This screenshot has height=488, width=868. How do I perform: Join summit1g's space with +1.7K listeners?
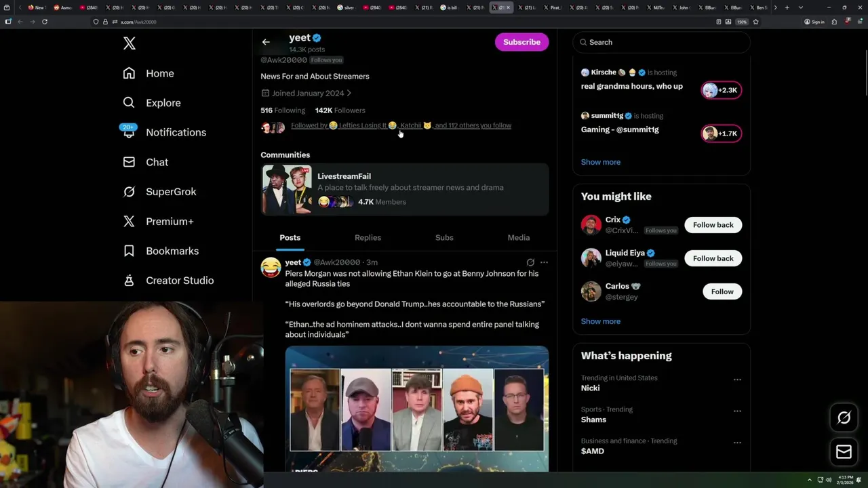pyautogui.click(x=722, y=134)
